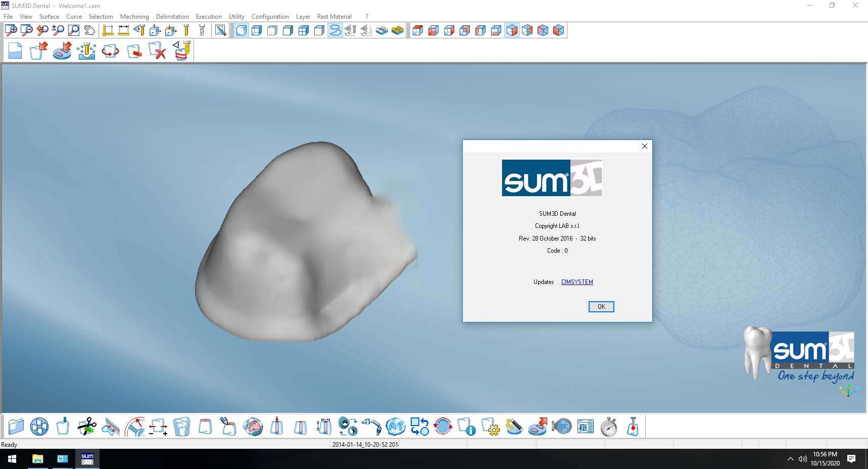
Task: Click the rotate object red arrows icon
Action: click(110, 51)
